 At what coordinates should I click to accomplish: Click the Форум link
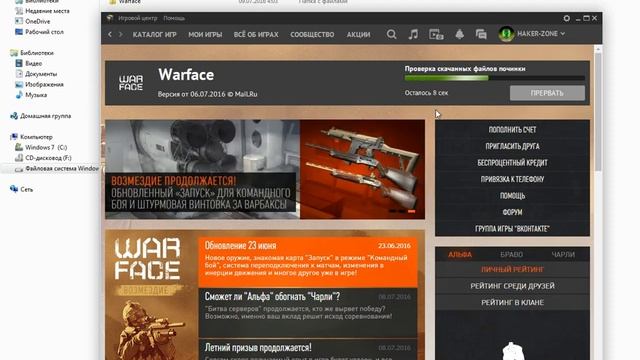(x=512, y=212)
